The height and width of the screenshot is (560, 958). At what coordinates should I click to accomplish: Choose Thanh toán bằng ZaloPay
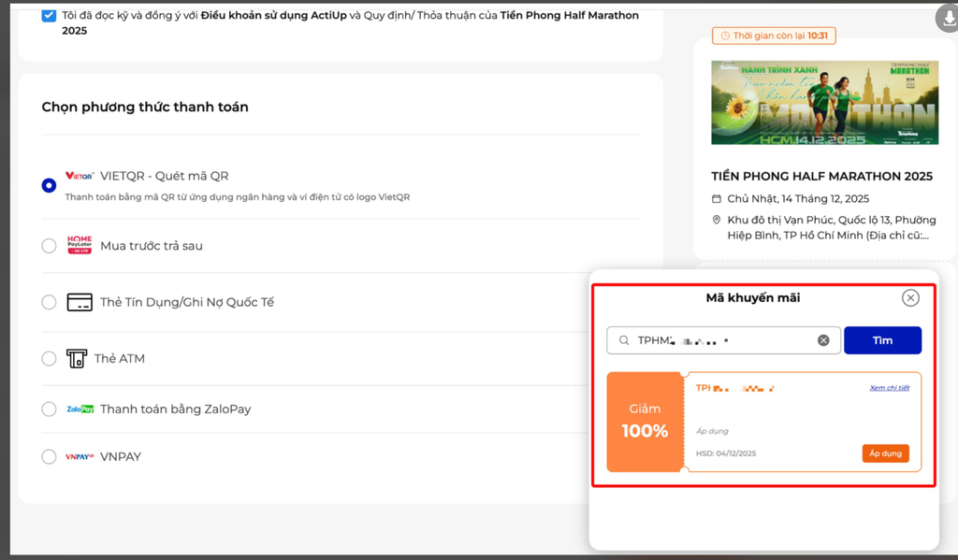click(x=50, y=409)
